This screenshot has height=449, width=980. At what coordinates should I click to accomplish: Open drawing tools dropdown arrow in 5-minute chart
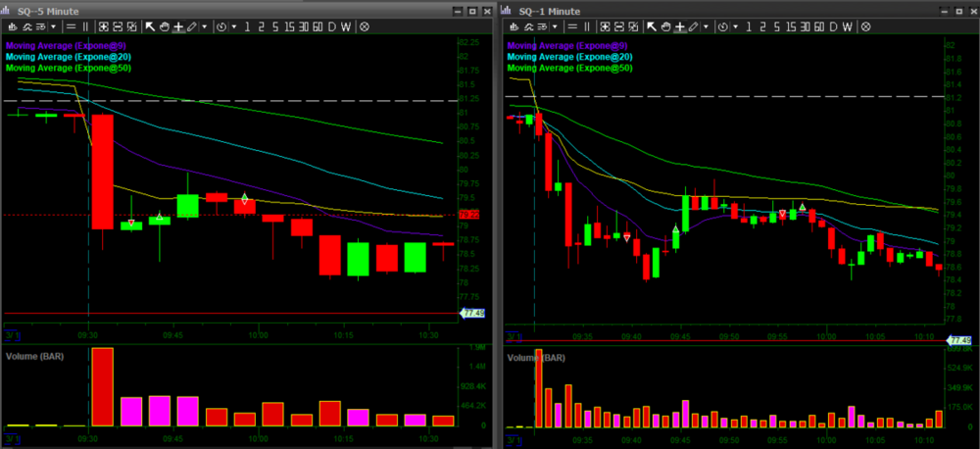[x=205, y=27]
